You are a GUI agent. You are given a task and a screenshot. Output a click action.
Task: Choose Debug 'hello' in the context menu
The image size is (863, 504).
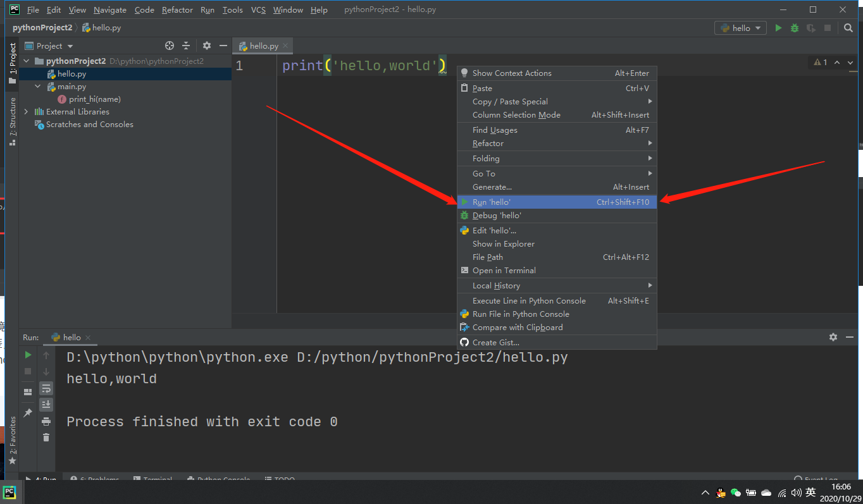click(x=557, y=216)
